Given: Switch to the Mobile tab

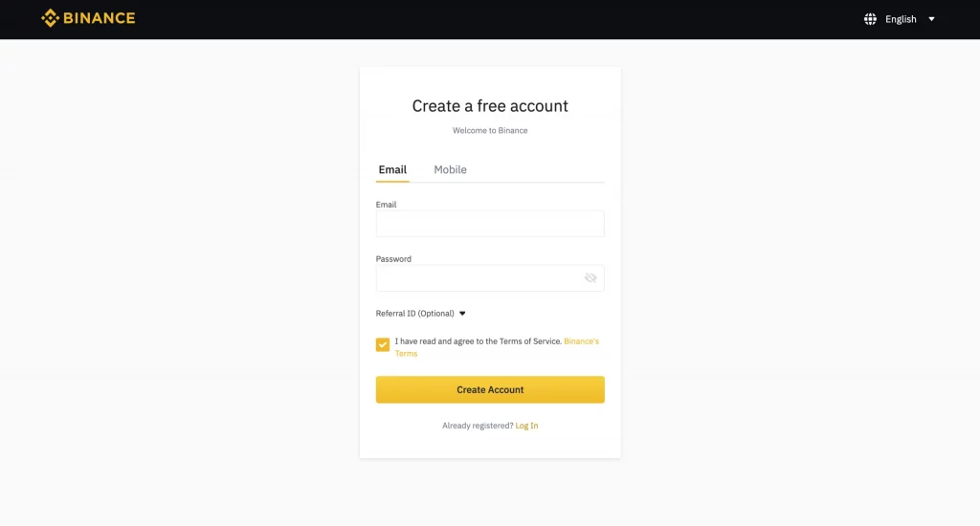Looking at the screenshot, I should tap(450, 169).
